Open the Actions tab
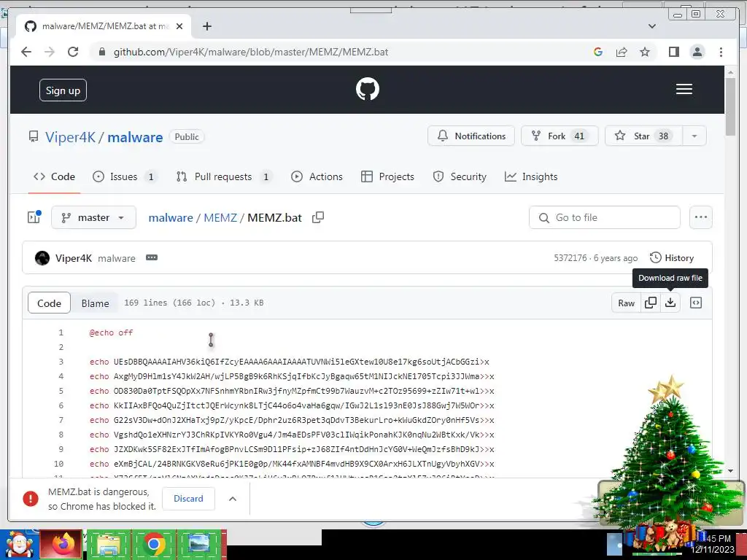Image resolution: width=747 pixels, height=560 pixels. (x=317, y=176)
